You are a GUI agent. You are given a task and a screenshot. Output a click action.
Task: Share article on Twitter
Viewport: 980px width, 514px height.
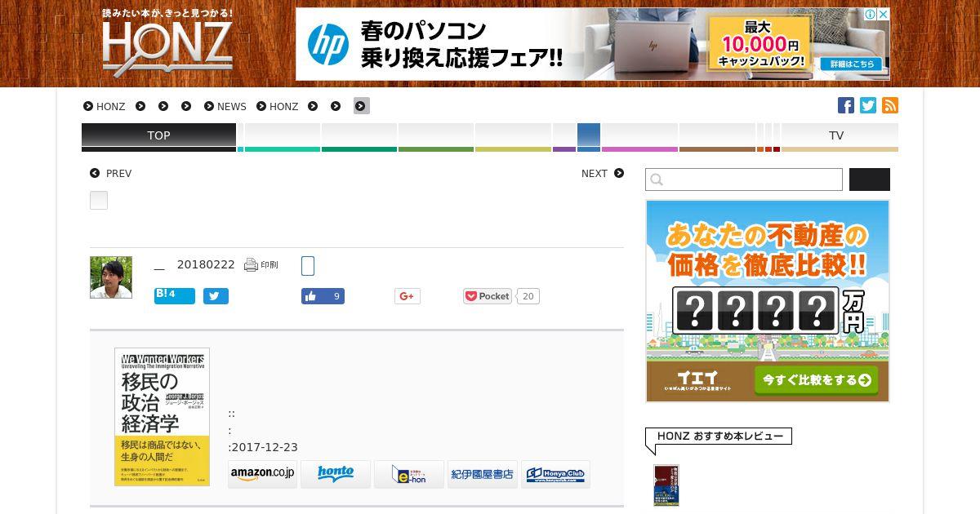tap(216, 296)
